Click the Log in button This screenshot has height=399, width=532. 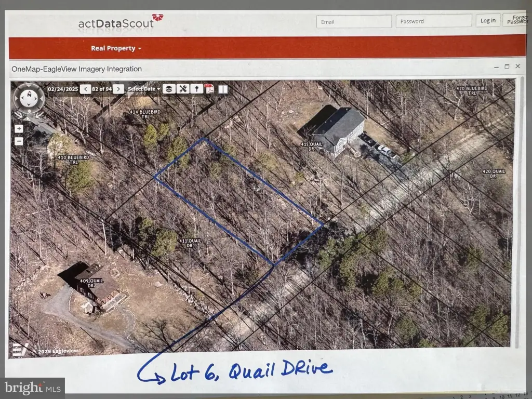point(488,21)
